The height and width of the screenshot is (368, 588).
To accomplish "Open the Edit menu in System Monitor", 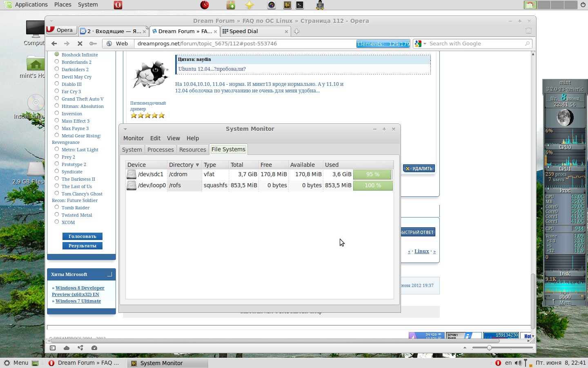I will click(x=155, y=138).
